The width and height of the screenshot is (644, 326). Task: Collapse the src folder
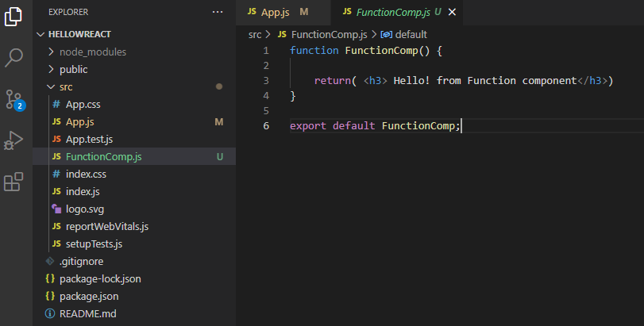tap(65, 86)
